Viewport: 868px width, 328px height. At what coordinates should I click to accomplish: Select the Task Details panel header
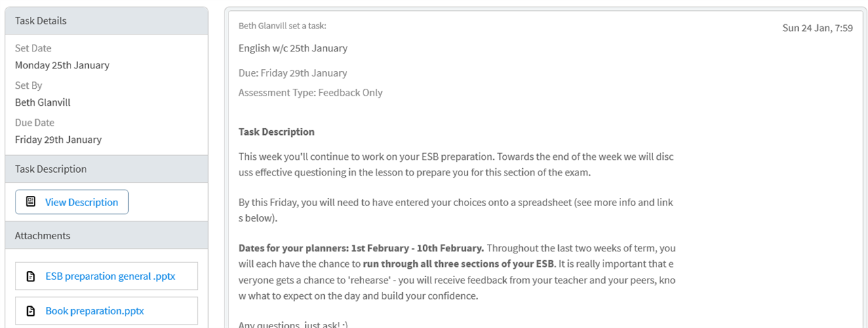[x=106, y=21]
